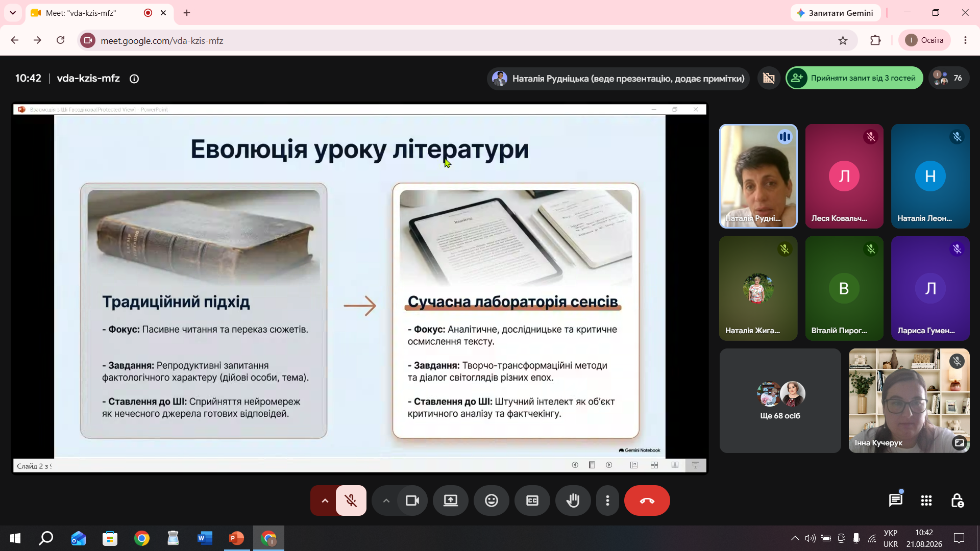Open audio settings chevron beside microphone
Screen dimensions: 980x551
click(x=325, y=500)
